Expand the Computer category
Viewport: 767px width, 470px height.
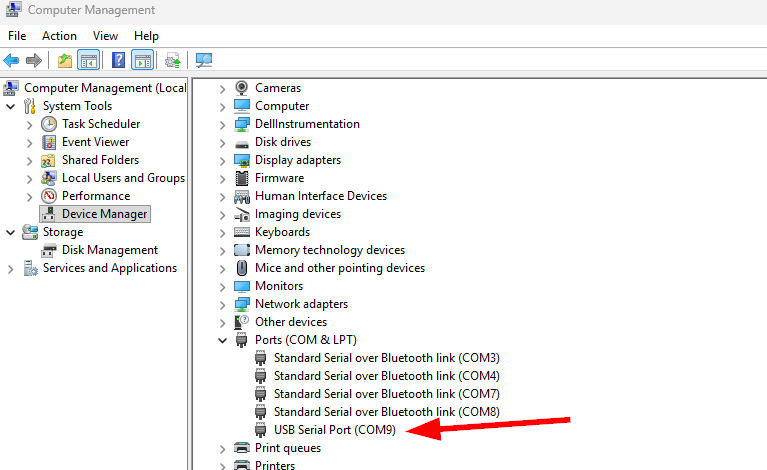[223, 107]
